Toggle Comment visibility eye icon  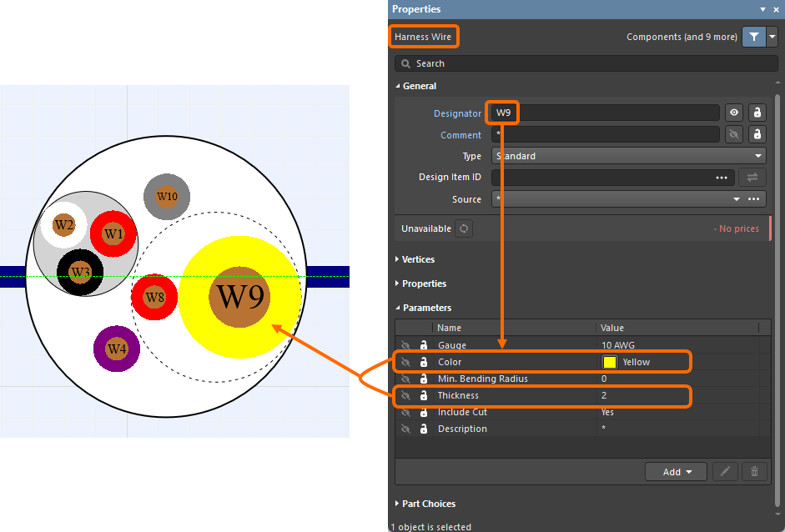click(x=734, y=134)
